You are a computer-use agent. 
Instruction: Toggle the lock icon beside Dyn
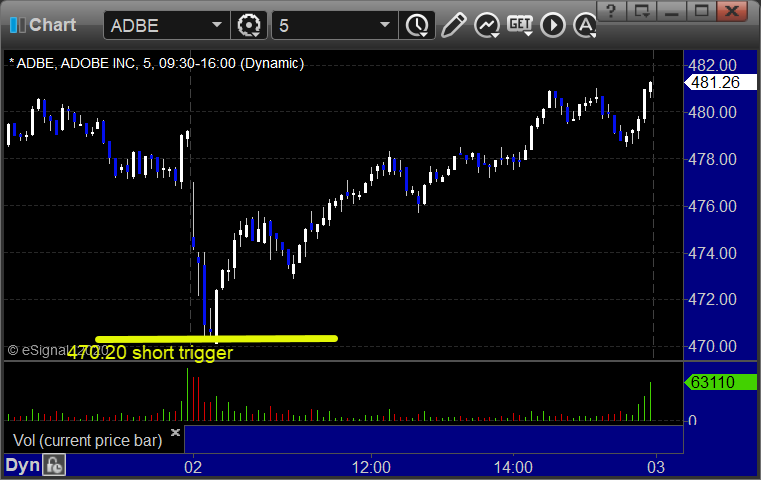coord(54,465)
